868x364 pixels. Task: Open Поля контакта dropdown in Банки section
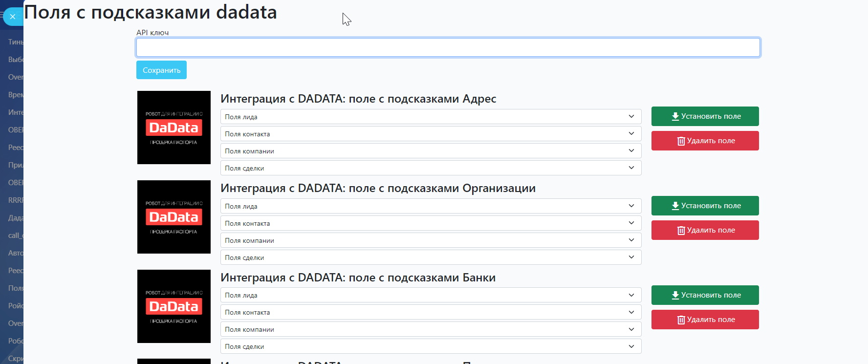click(430, 312)
